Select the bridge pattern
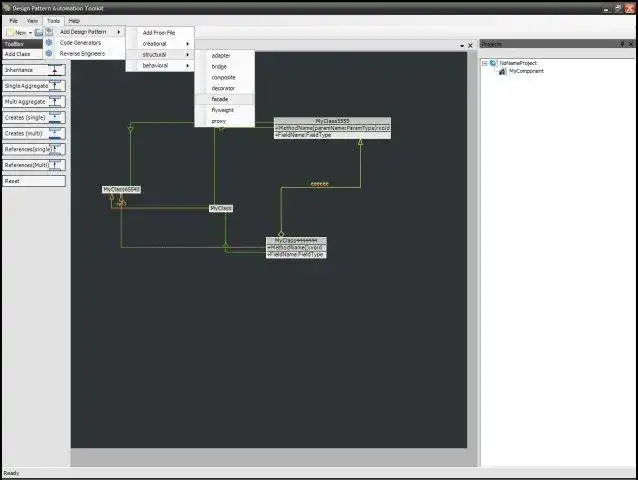This screenshot has width=638, height=480. coord(225,67)
